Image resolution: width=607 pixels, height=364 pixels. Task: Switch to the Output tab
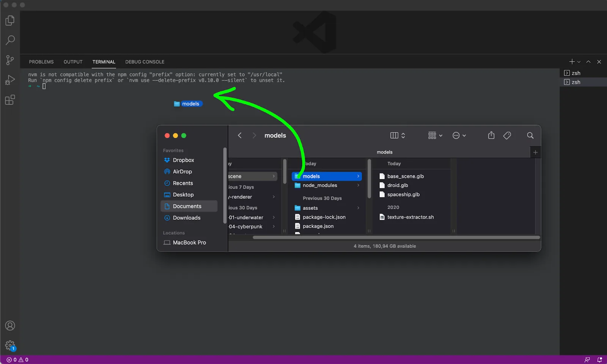(73, 62)
